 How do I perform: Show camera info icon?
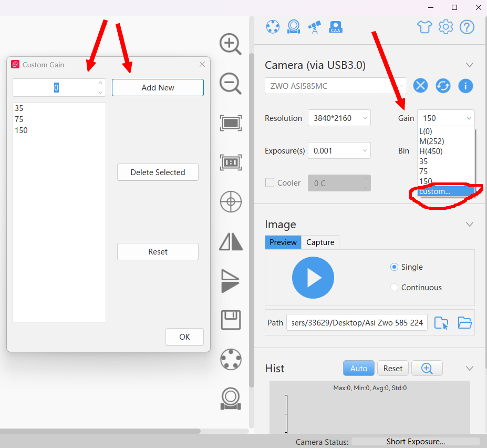pos(465,86)
